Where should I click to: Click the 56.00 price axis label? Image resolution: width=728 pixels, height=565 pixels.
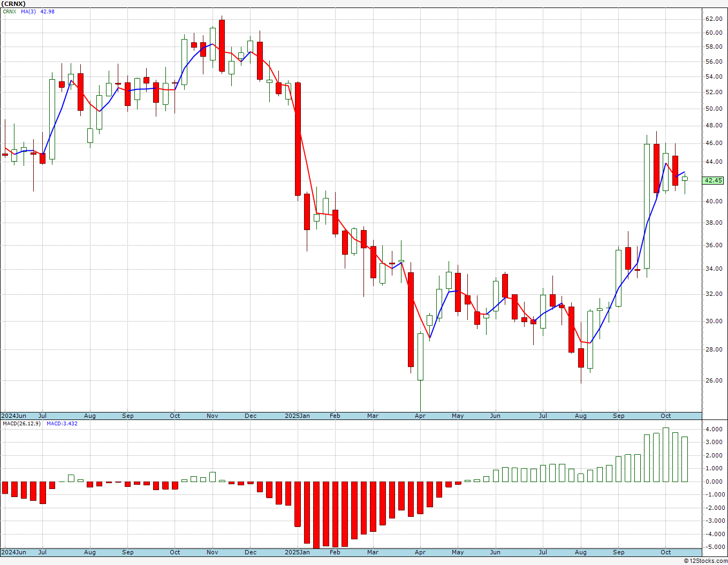[x=714, y=62]
